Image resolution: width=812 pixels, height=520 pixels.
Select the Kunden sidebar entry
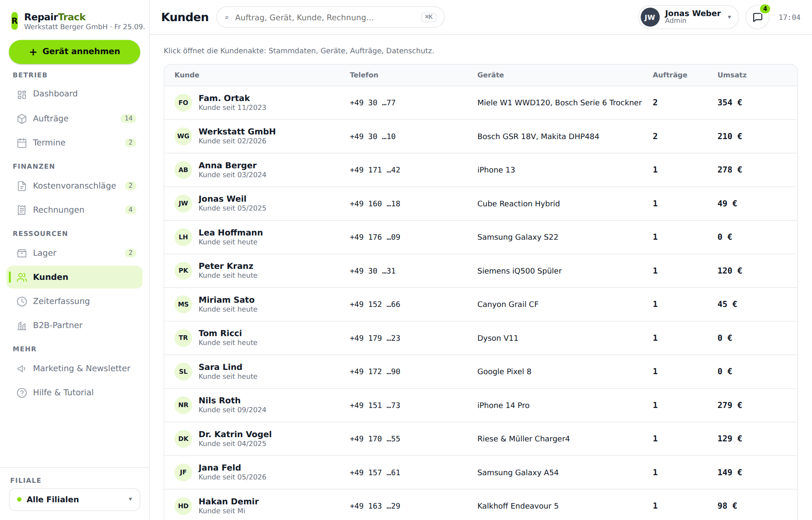pyautogui.click(x=74, y=277)
